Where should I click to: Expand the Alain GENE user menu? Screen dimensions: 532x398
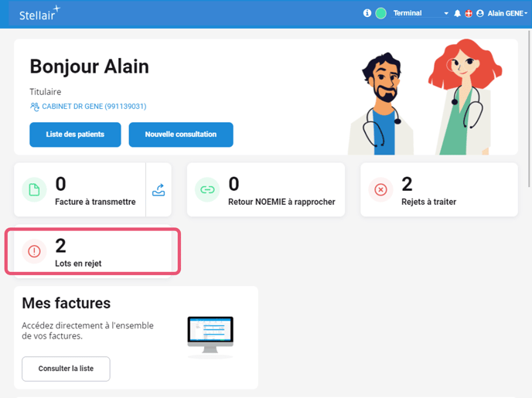(507, 13)
